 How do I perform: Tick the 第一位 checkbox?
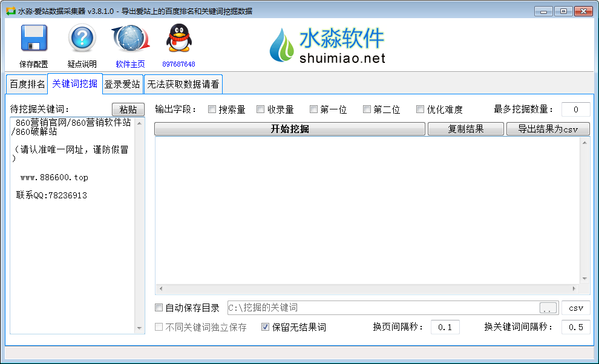(313, 109)
